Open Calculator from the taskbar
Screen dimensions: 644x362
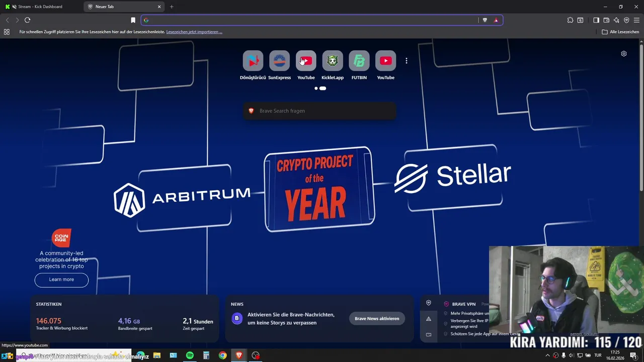(206, 355)
